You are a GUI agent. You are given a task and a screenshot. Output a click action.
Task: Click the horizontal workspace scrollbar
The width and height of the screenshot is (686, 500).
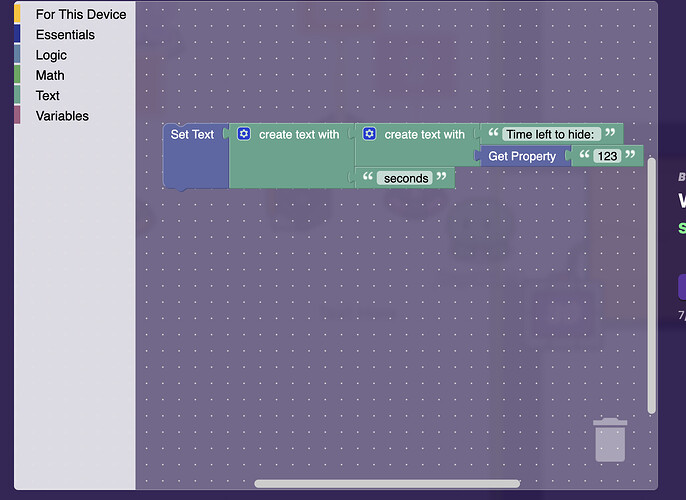387,484
